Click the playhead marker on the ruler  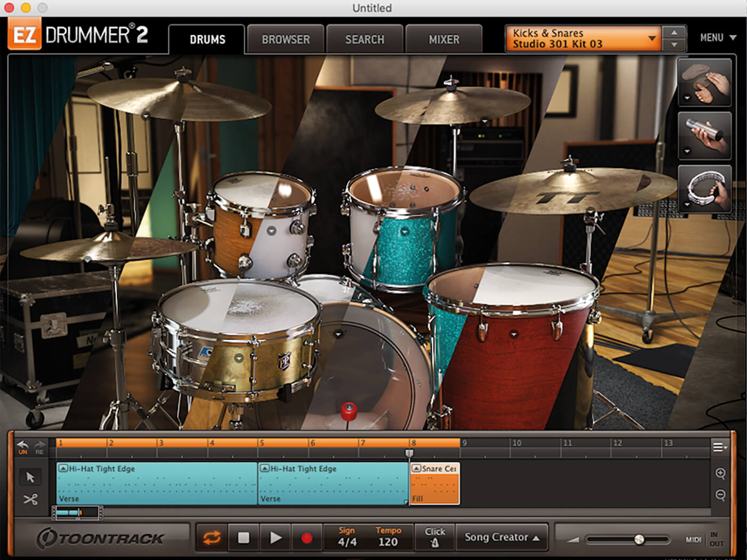[x=409, y=453]
